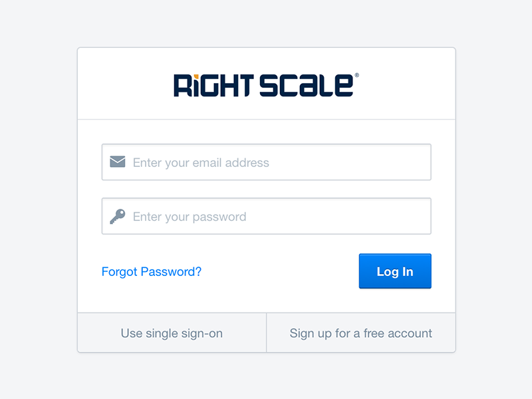
Task: Click the white header area beside the logo
Action: pos(407,84)
